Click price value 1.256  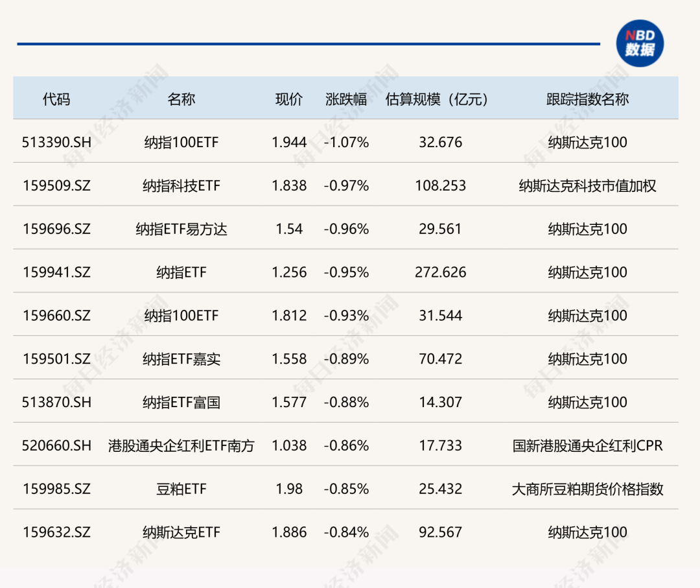tap(289, 272)
